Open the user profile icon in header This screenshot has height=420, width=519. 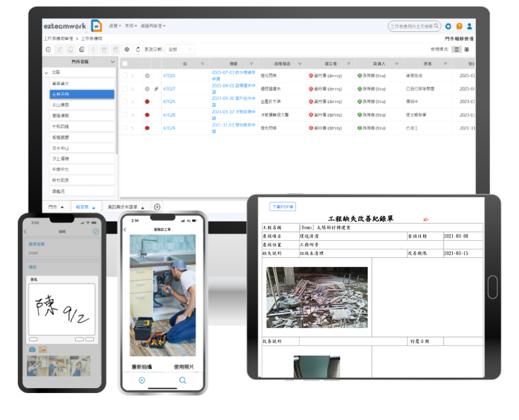(x=469, y=26)
